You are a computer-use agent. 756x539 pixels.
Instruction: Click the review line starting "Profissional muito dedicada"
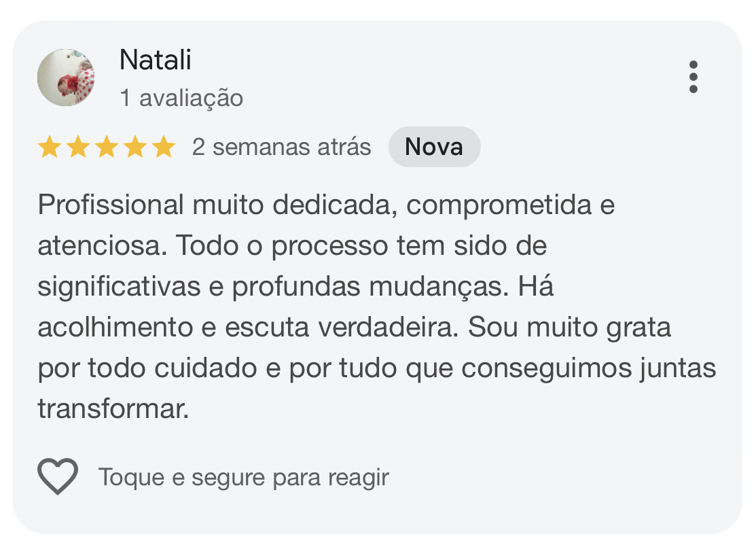pyautogui.click(x=326, y=205)
